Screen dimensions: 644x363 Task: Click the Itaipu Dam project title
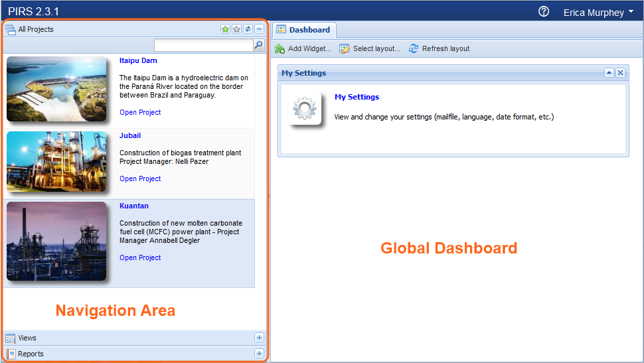pos(138,60)
